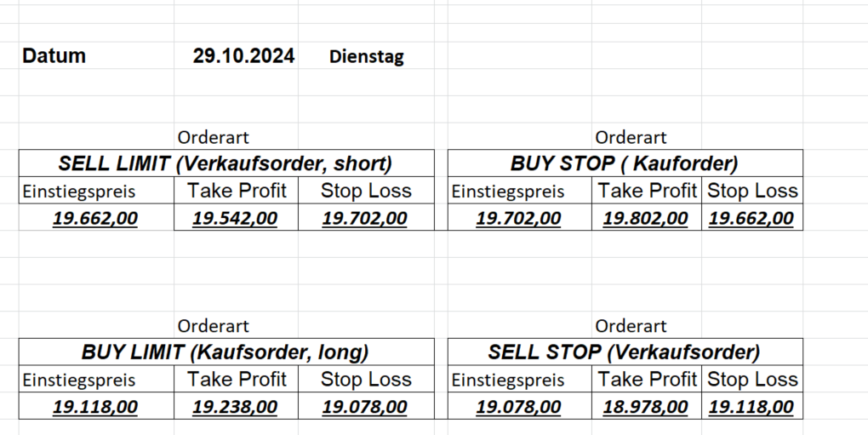
Task: Click SELL STOP stop loss value 19.118,00
Action: click(751, 407)
